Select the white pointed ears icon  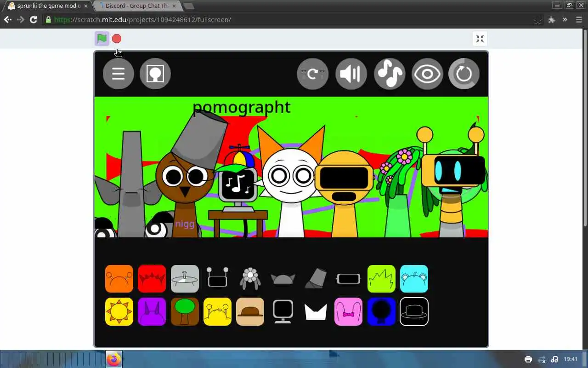316,311
